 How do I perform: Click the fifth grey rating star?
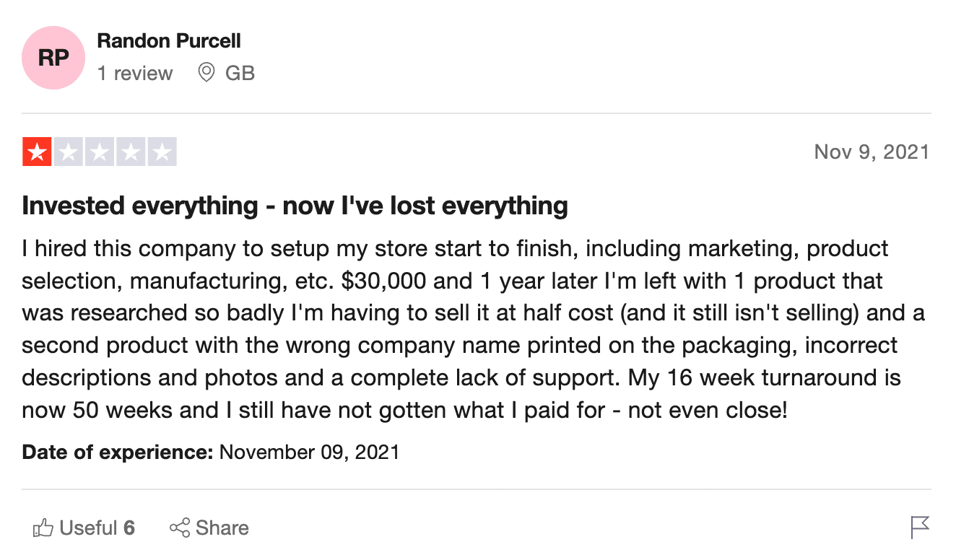(162, 152)
